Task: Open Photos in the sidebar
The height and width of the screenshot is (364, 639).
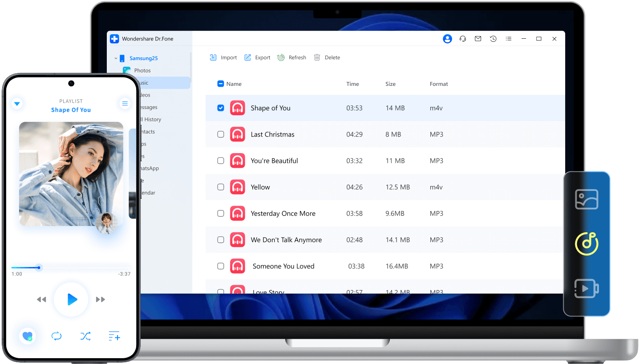Action: click(142, 70)
